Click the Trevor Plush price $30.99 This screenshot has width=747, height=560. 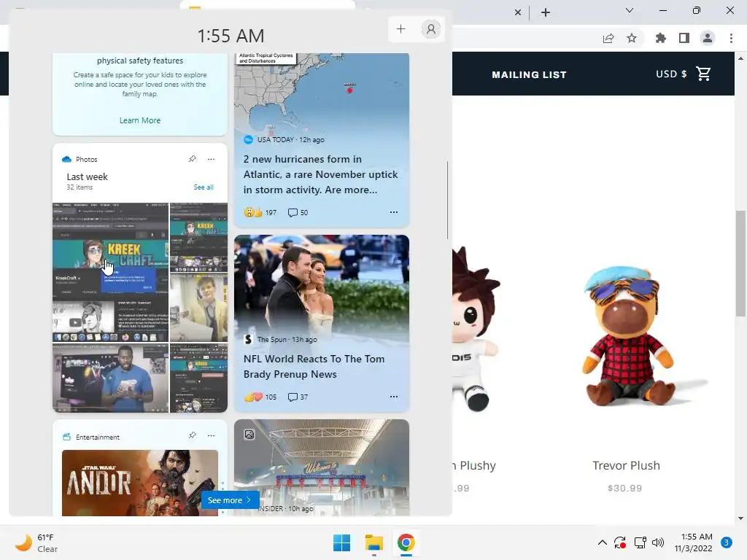point(624,488)
